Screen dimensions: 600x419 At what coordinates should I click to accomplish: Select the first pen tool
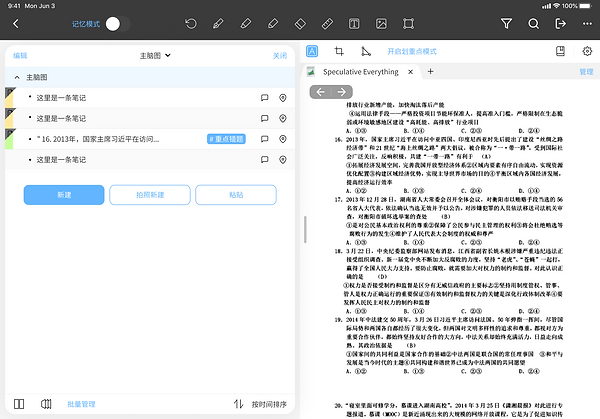[x=218, y=24]
